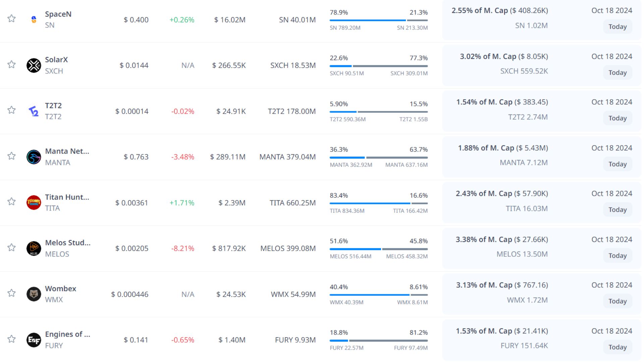The width and height of the screenshot is (644, 362).
Task: Click the Manta Network logo icon
Action: (34, 157)
